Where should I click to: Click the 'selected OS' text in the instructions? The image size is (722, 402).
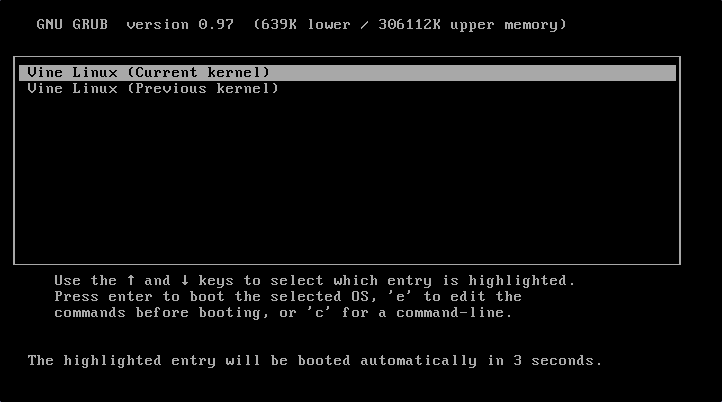(x=319, y=297)
